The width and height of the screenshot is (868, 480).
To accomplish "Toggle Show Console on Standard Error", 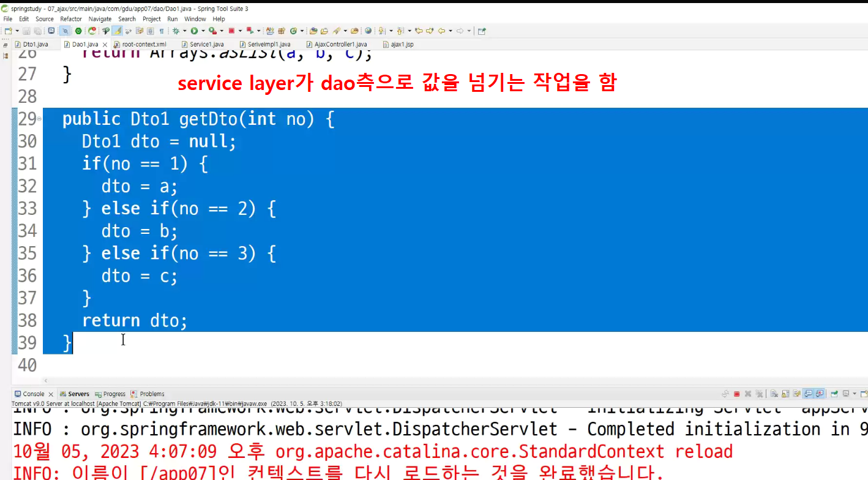I will point(819,394).
